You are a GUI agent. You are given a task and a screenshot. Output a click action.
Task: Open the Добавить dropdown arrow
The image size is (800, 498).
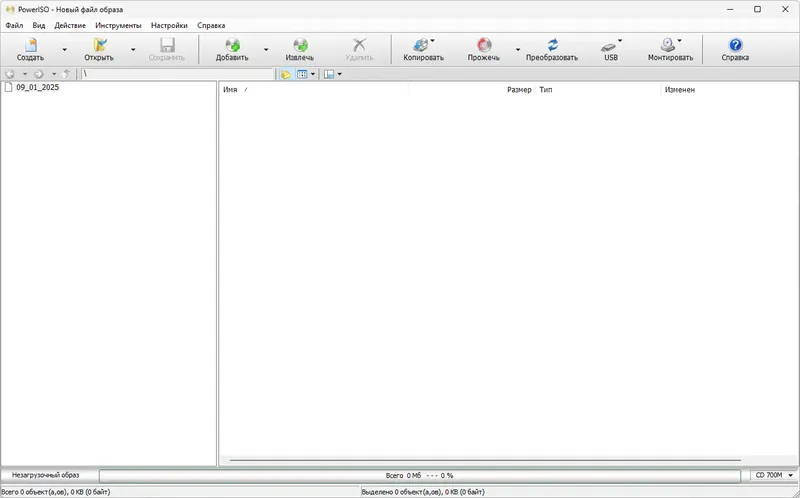pos(266,49)
